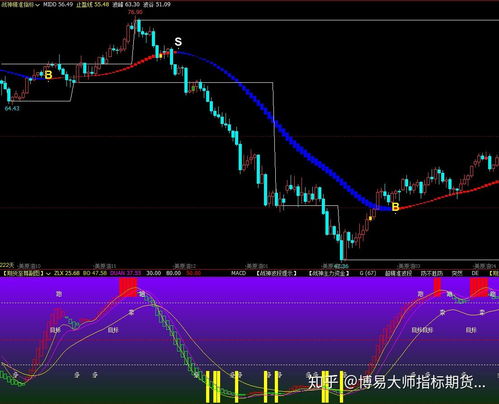Viewport: 499px width, 404px height.
Task: Click the first red block in the oscillator
Action: pos(128,288)
